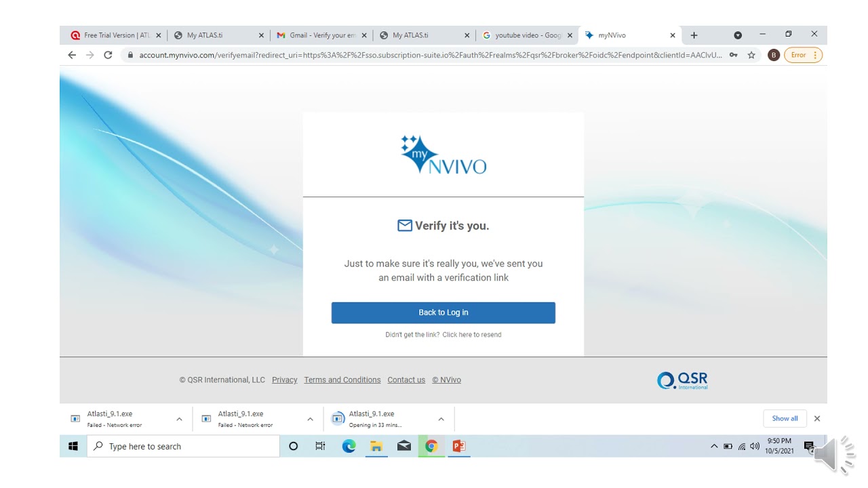Switch to second My ATLAS.ti tab
868x488 pixels.
[425, 35]
